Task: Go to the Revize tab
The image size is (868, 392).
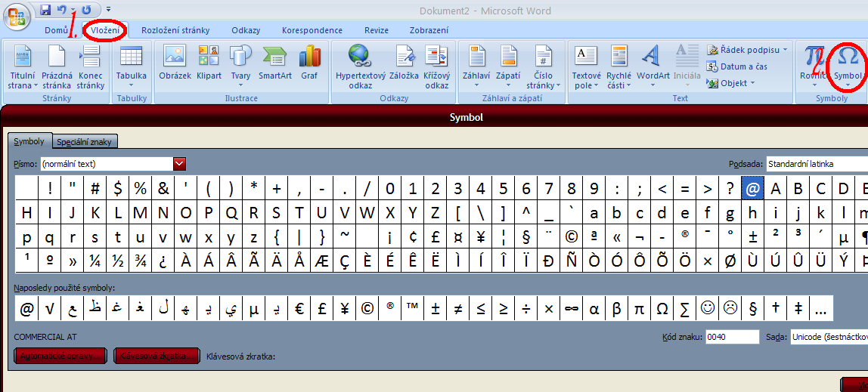Action: [x=376, y=30]
